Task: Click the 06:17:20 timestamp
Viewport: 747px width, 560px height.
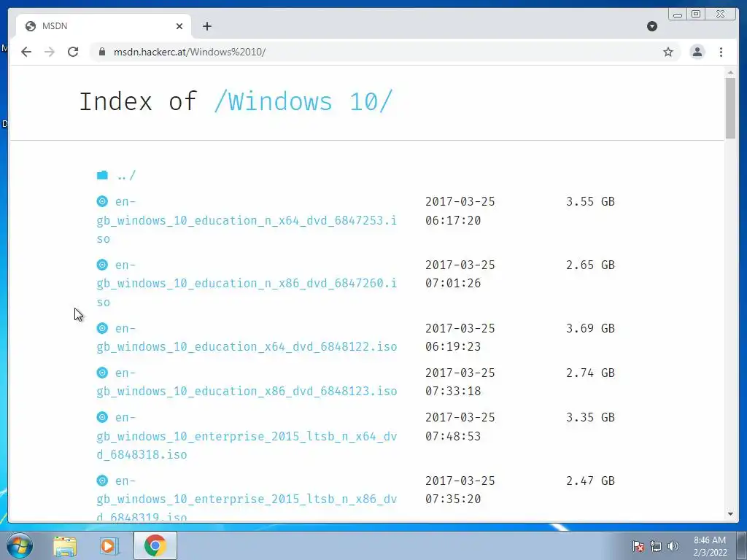Action: click(453, 220)
